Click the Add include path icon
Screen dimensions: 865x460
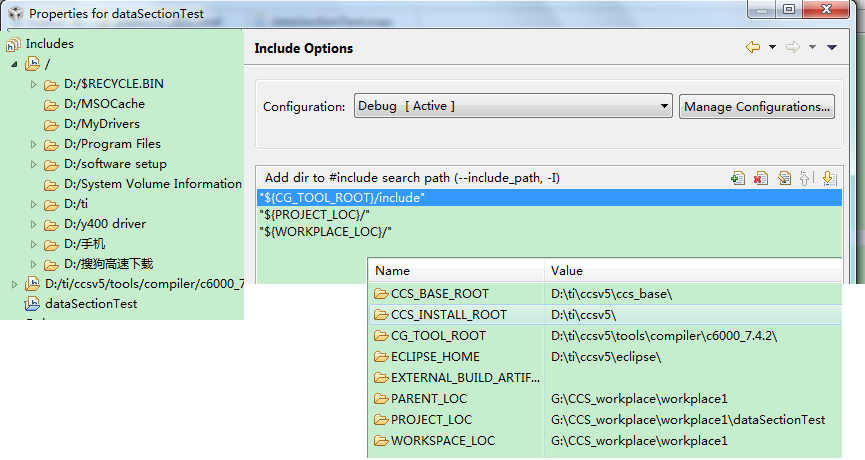[738, 178]
